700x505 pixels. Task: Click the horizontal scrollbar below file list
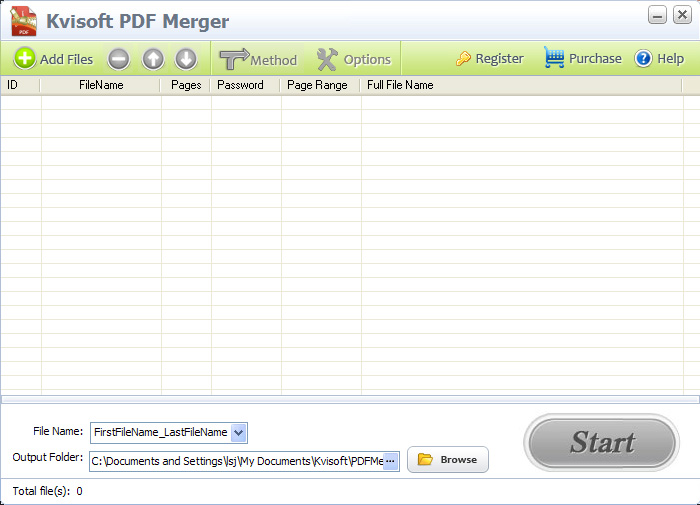point(350,399)
